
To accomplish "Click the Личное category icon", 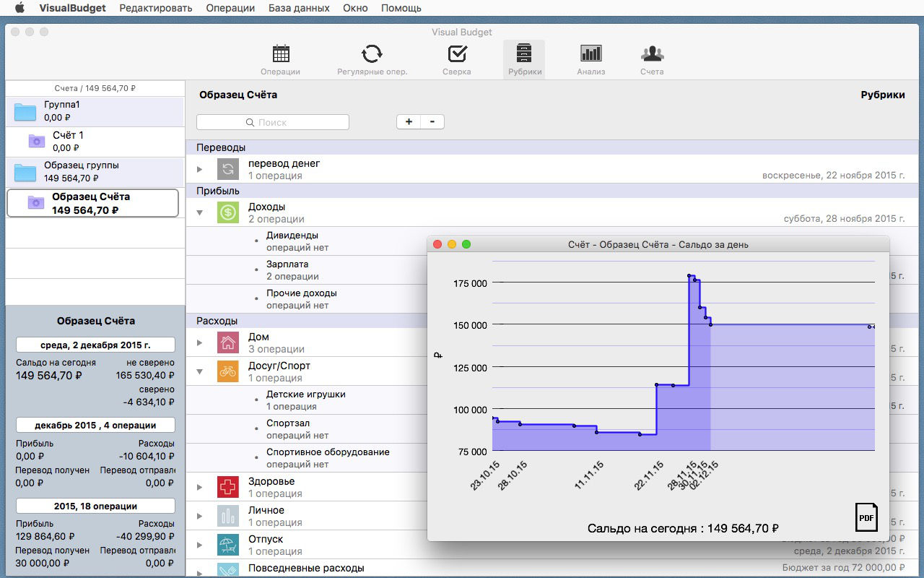I will pyautogui.click(x=227, y=516).
